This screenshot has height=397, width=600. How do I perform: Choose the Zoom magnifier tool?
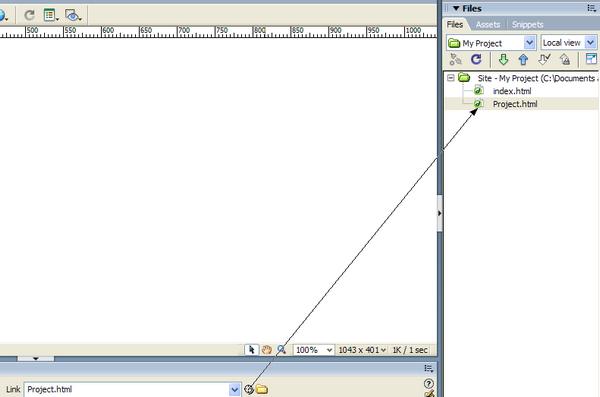[282, 350]
